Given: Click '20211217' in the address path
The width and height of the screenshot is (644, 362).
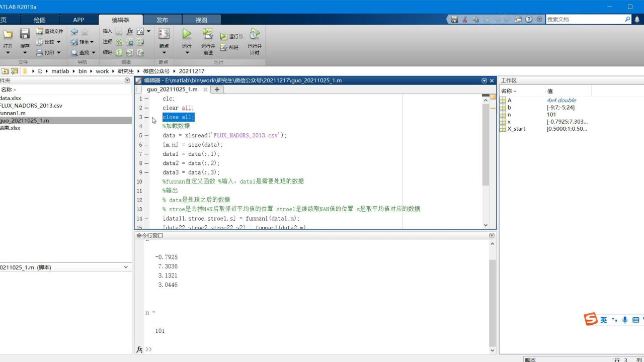Looking at the screenshot, I should pos(192,71).
